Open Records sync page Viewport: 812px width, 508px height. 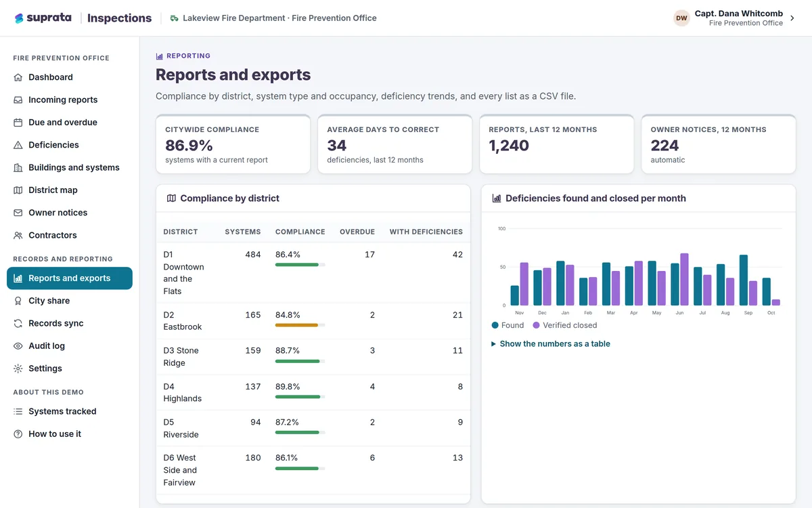tap(70, 323)
